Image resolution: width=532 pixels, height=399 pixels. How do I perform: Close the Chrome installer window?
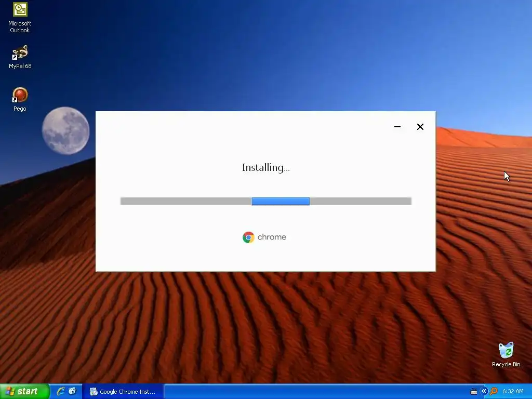click(x=420, y=127)
